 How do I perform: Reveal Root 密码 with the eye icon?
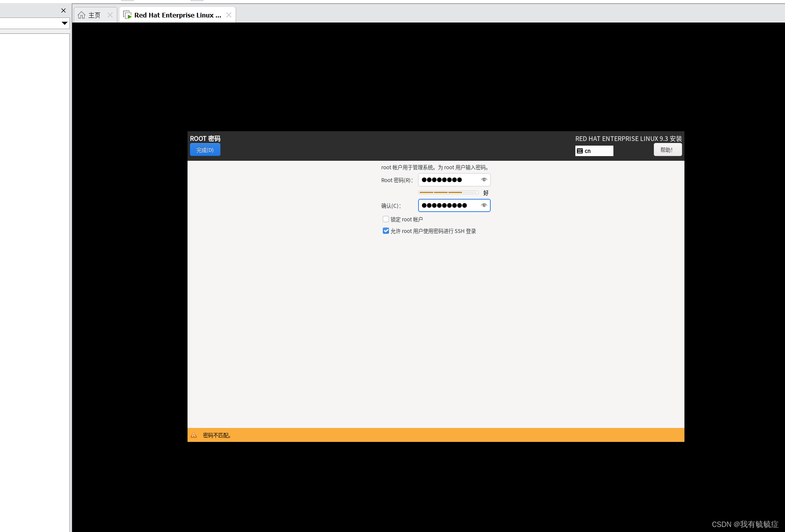(484, 180)
